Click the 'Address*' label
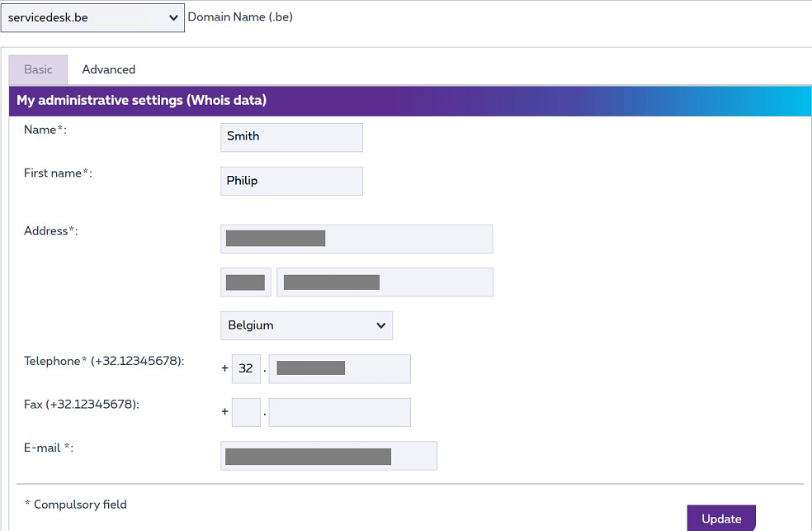 point(50,231)
